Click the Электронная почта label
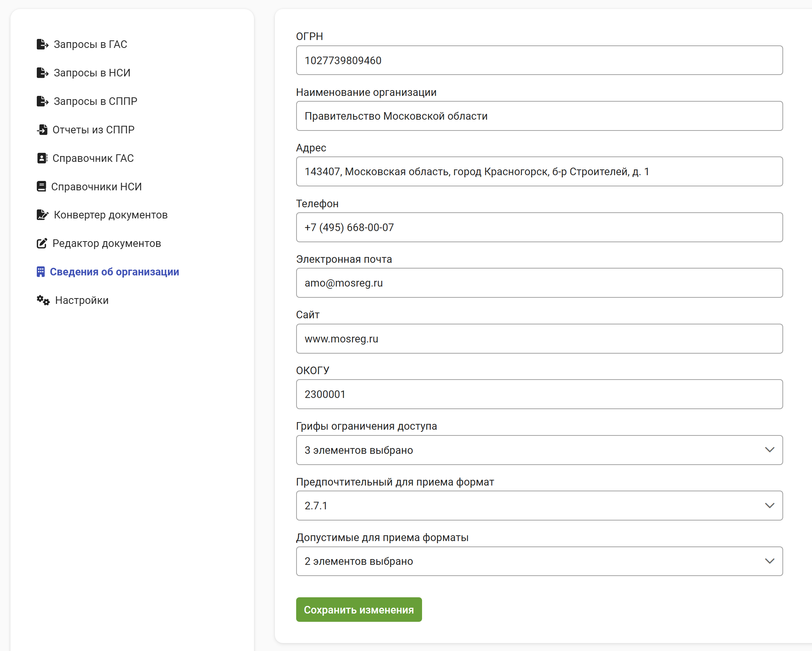 click(344, 259)
